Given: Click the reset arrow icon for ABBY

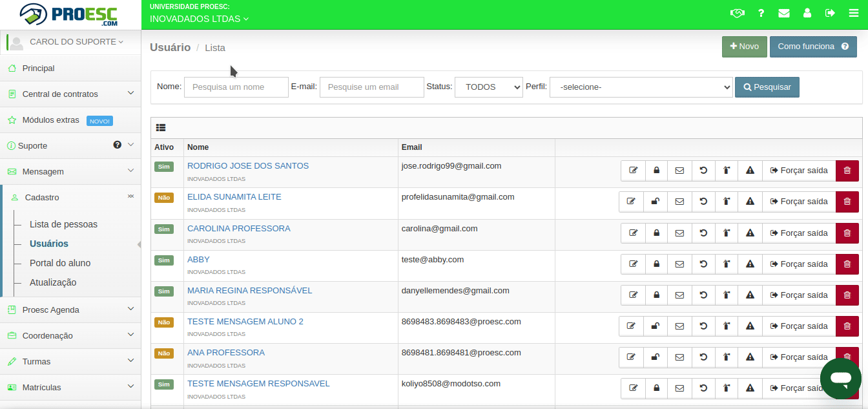Looking at the screenshot, I should (703, 264).
